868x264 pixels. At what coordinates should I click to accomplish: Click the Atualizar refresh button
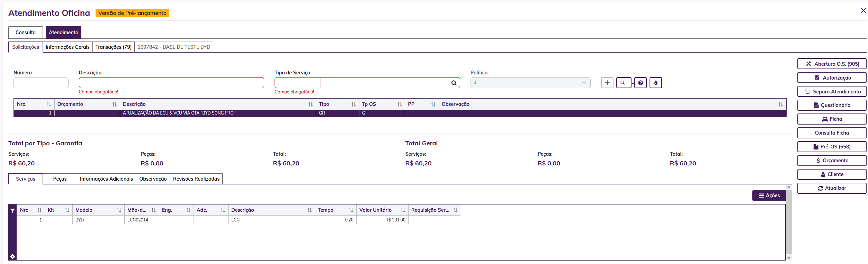[x=832, y=188]
